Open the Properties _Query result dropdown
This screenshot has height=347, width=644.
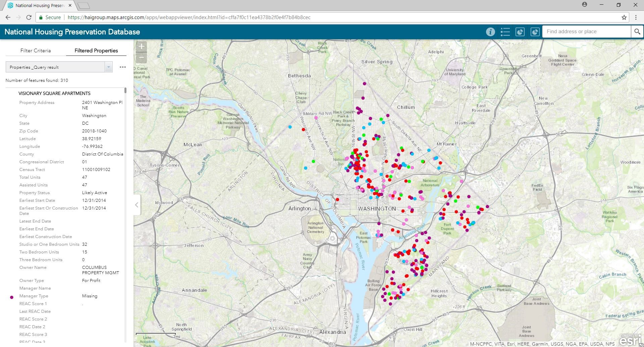coord(108,67)
